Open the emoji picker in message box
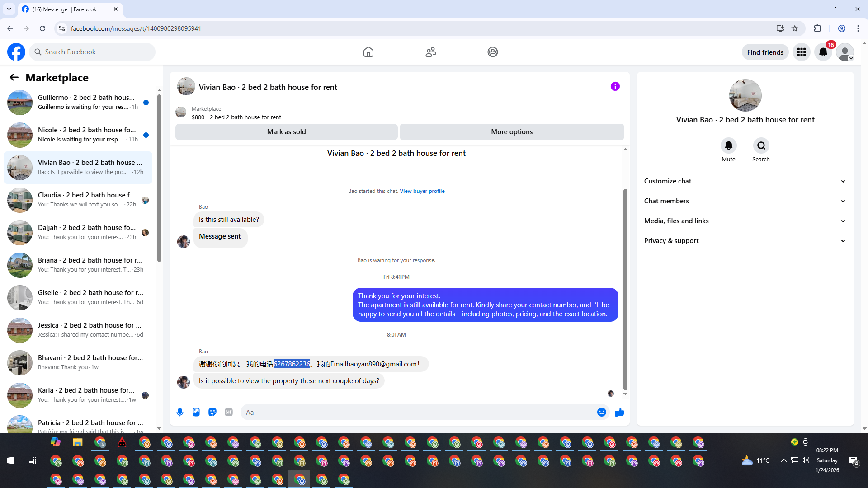The width and height of the screenshot is (868, 488). coord(601,412)
